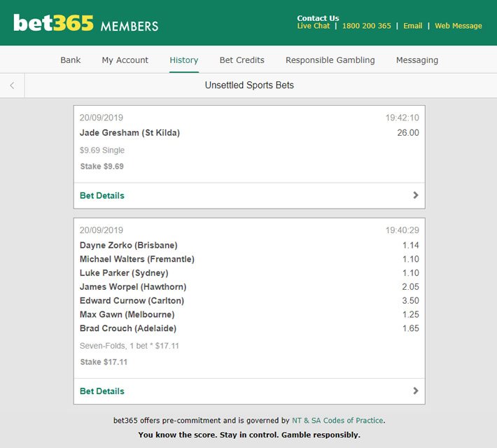Click James Worpel (Hawthorn) selection
Viewport: 497px width, 448px height.
pos(133,286)
